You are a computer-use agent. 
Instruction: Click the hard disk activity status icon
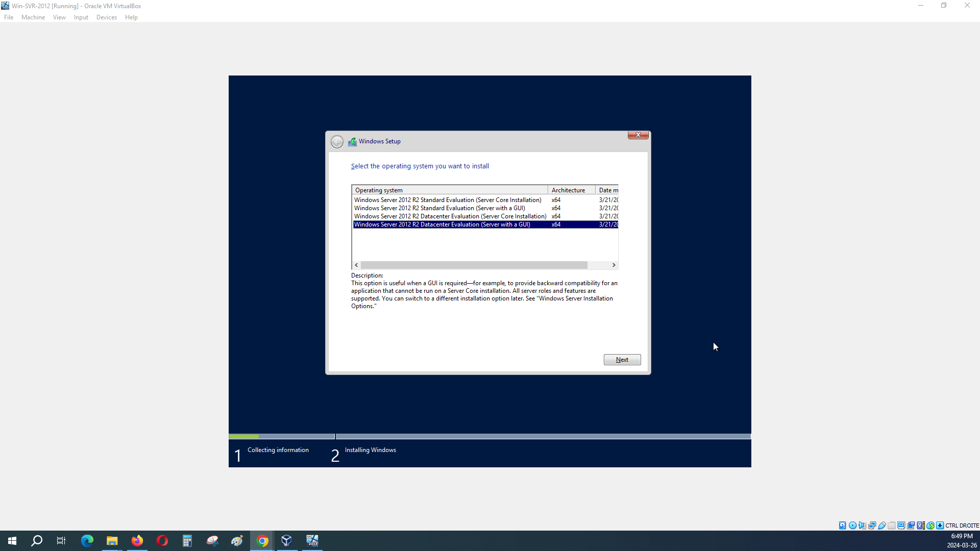(843, 525)
